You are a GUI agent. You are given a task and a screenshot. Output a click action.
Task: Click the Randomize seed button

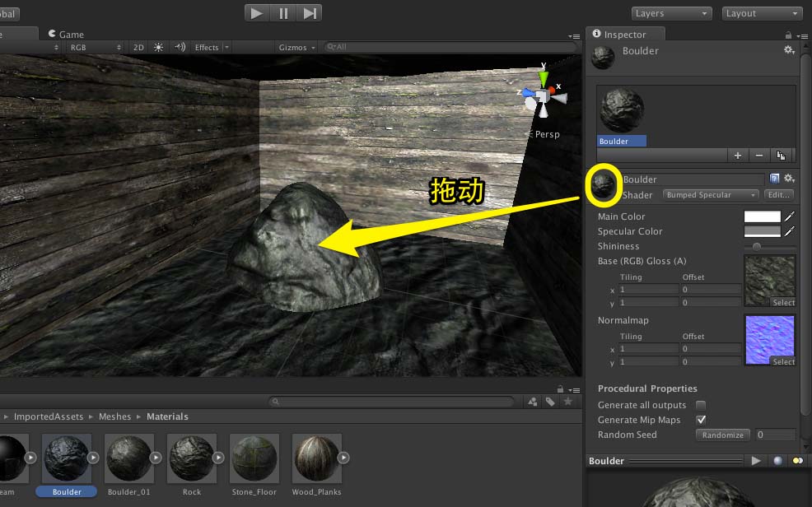(722, 435)
